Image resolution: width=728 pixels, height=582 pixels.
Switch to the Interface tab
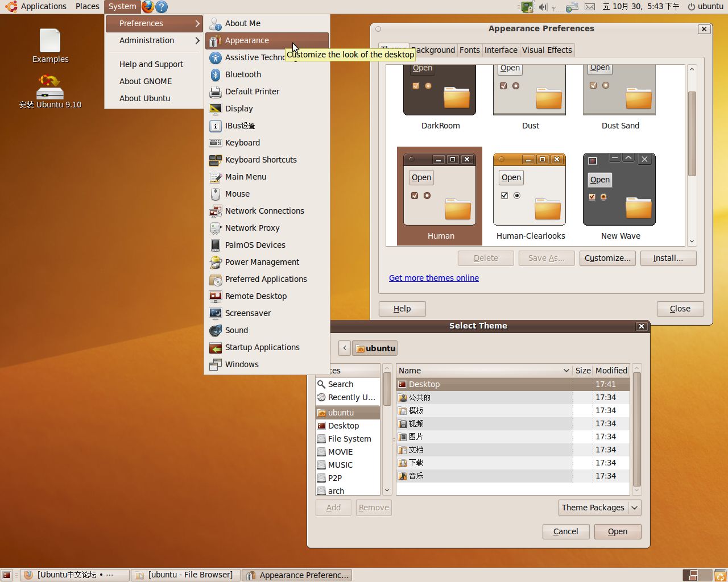point(501,50)
